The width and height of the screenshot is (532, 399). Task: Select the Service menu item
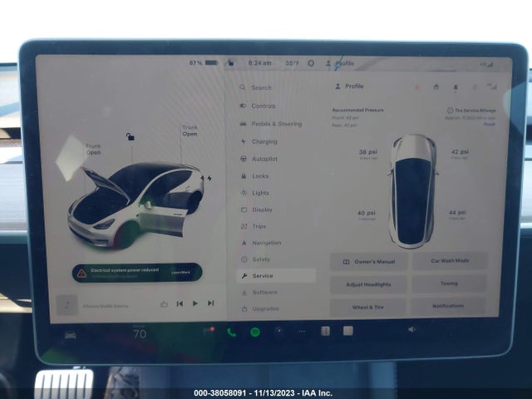click(276, 275)
